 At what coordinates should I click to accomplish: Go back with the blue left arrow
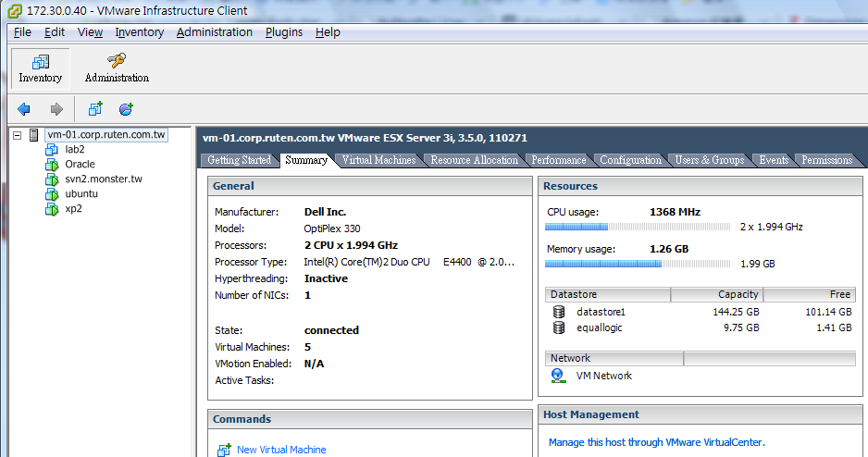click(x=24, y=109)
